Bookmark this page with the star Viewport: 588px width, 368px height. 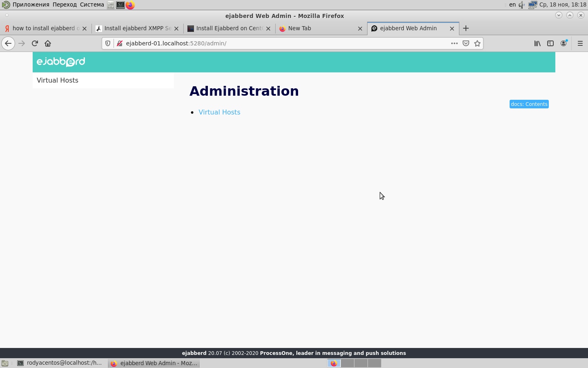click(x=477, y=43)
